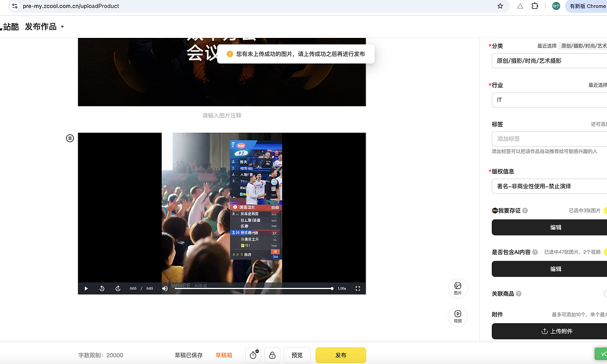Insert an image using the 图片 button
Image resolution: width=607 pixels, height=364 pixels.
point(458,288)
